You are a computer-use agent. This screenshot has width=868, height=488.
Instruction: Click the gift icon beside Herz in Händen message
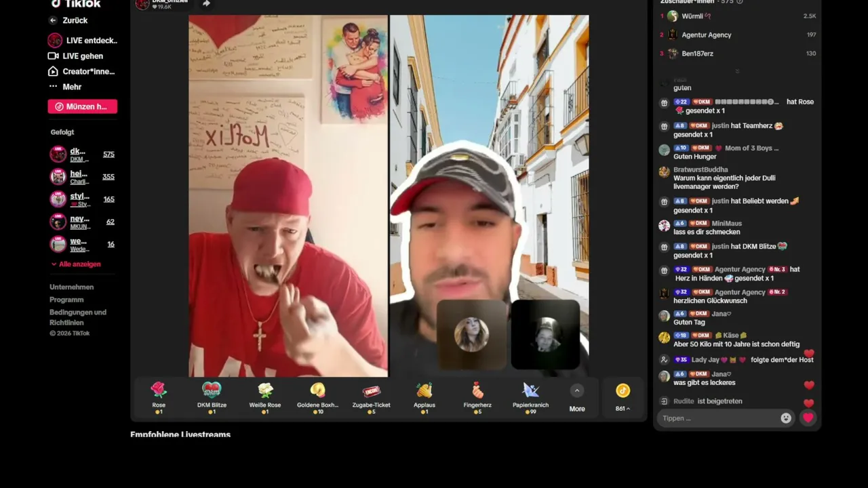tap(665, 270)
